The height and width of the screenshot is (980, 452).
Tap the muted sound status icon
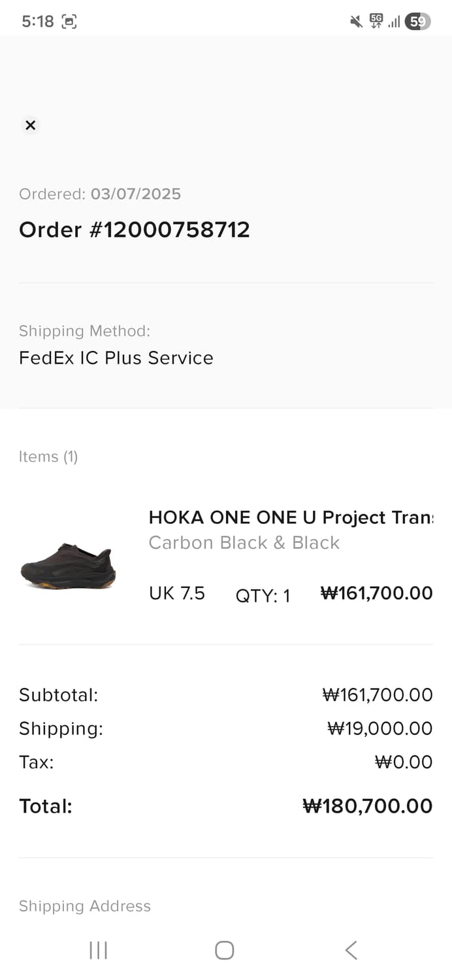pyautogui.click(x=356, y=22)
